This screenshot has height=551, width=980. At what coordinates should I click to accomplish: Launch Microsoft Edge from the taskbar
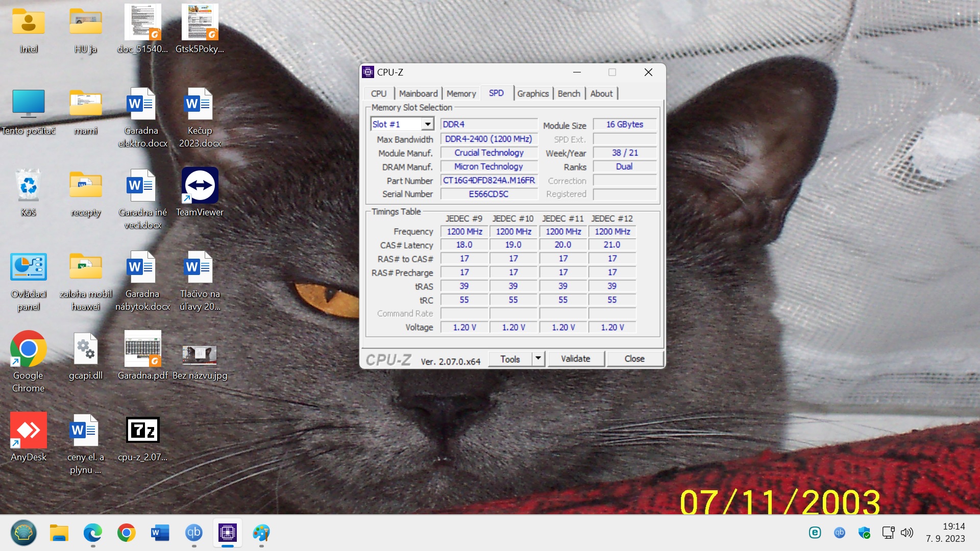(x=92, y=533)
